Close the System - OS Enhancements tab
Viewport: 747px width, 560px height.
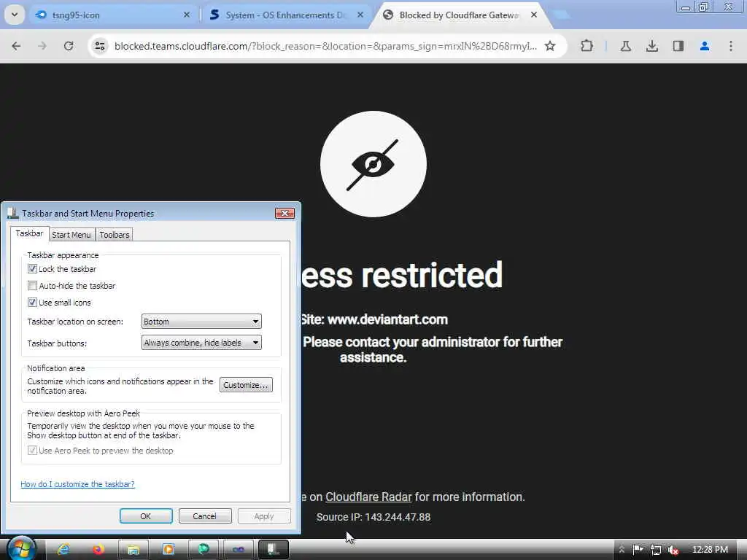click(x=360, y=15)
